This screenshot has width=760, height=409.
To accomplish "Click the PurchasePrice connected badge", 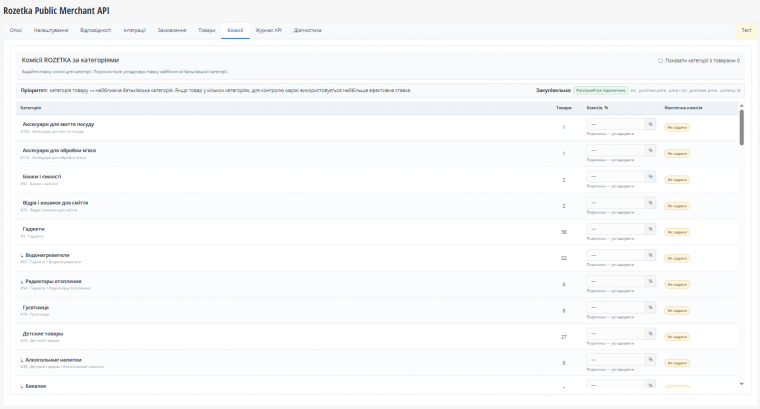I will (601, 90).
